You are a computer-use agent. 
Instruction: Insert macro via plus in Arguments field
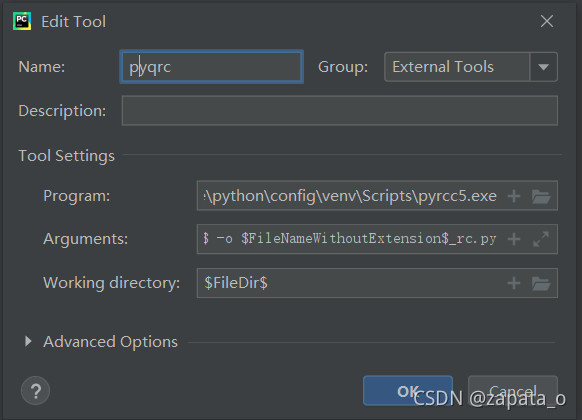[x=514, y=239]
